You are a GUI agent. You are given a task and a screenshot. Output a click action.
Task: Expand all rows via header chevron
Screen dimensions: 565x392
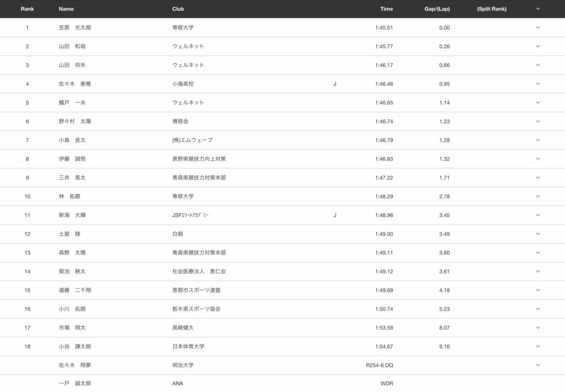[537, 9]
